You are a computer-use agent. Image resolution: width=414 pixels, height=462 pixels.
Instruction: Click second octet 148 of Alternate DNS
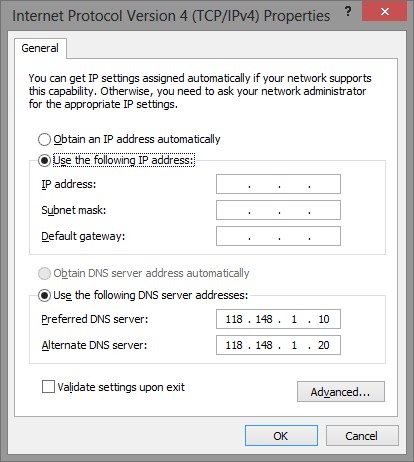coord(264,345)
